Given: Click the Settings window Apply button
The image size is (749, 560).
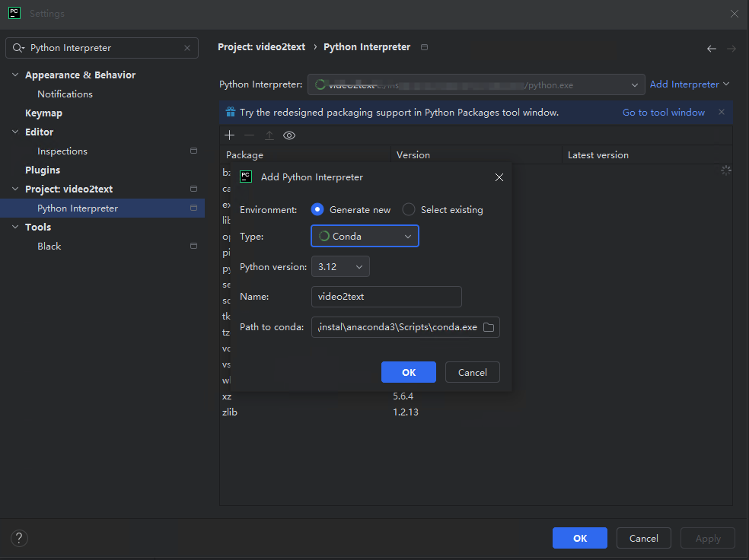Looking at the screenshot, I should coord(708,538).
